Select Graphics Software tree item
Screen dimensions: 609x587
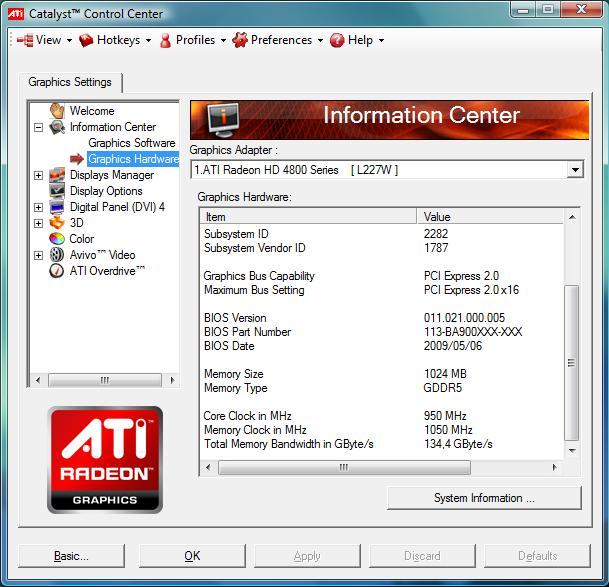tap(132, 143)
